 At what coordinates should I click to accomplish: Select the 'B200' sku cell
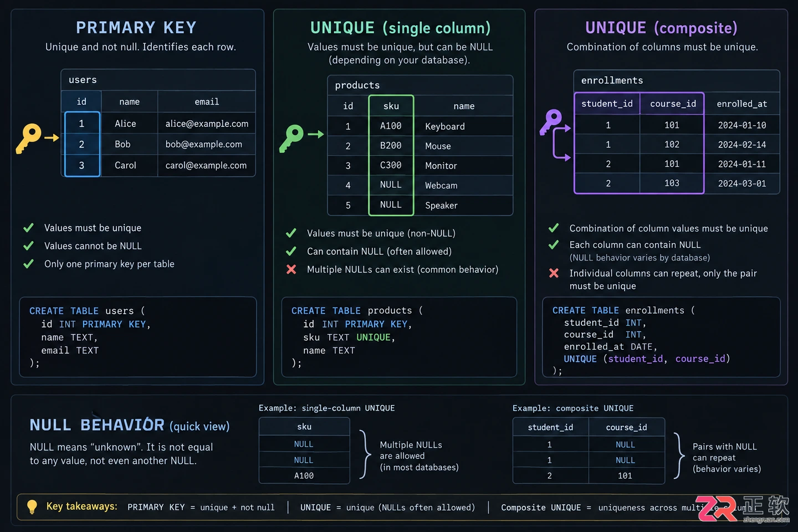pyautogui.click(x=391, y=145)
